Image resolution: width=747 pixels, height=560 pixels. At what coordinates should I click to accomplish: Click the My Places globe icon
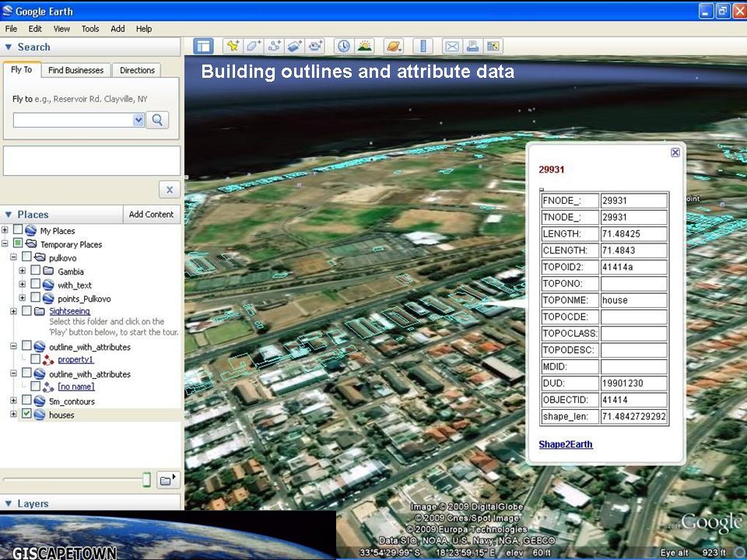31,230
